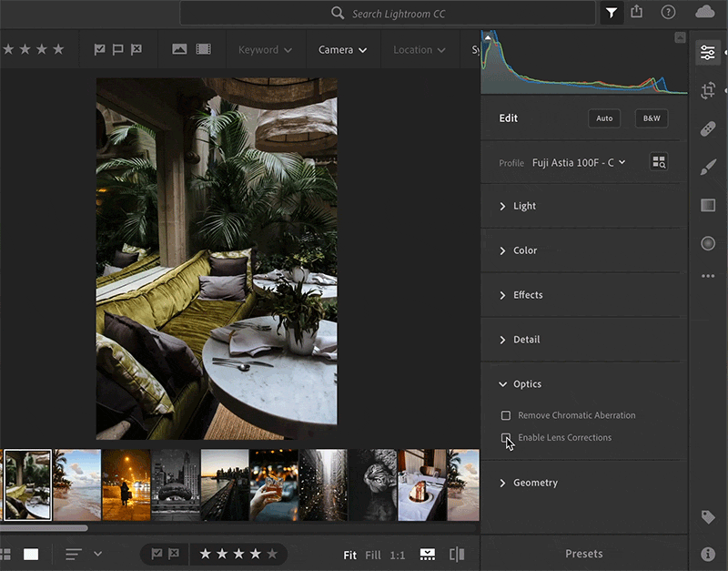
Task: Open the photo Info panel icon
Action: pos(708,554)
